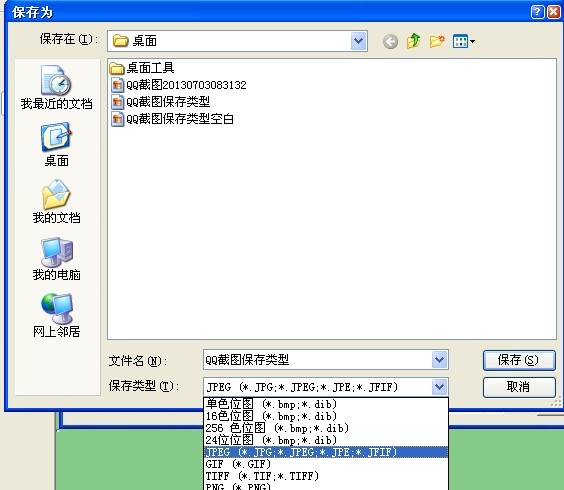
Task: Expand the 保存在 location dropdown
Action: pyautogui.click(x=359, y=41)
